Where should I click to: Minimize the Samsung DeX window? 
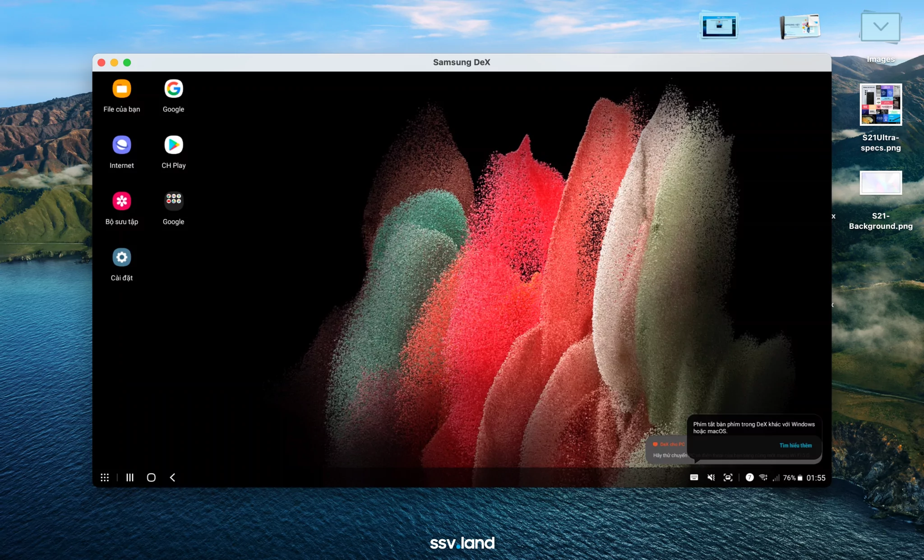114,63
